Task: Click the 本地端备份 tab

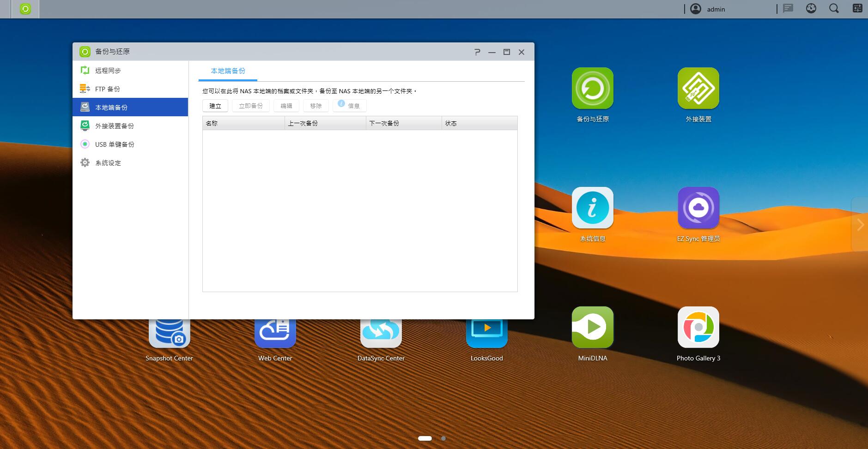Action: (x=228, y=71)
